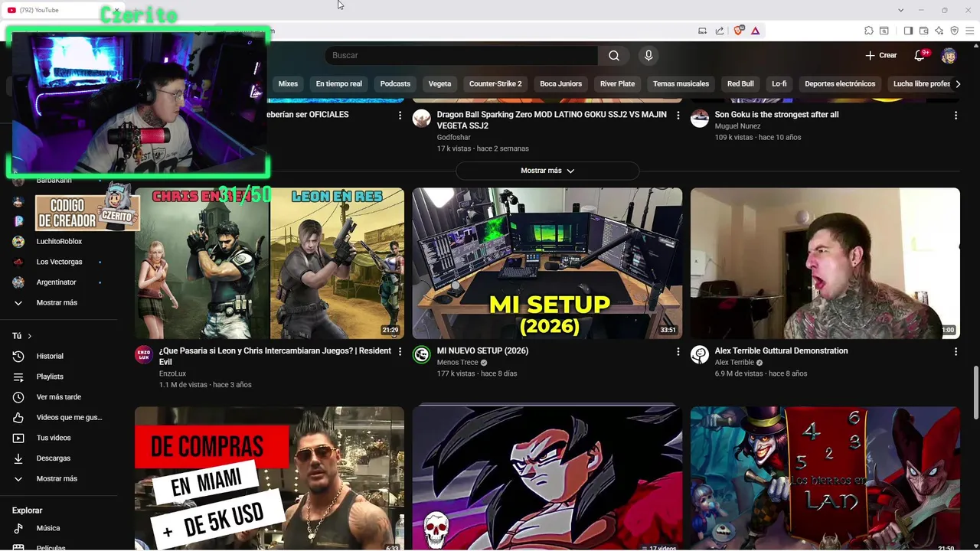Open the notifications bell
Viewport: 980px width, 551px height.
921,55
